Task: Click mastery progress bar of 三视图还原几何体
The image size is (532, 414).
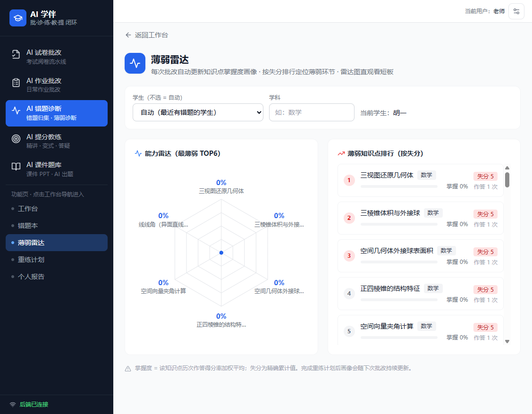Action: [x=399, y=186]
